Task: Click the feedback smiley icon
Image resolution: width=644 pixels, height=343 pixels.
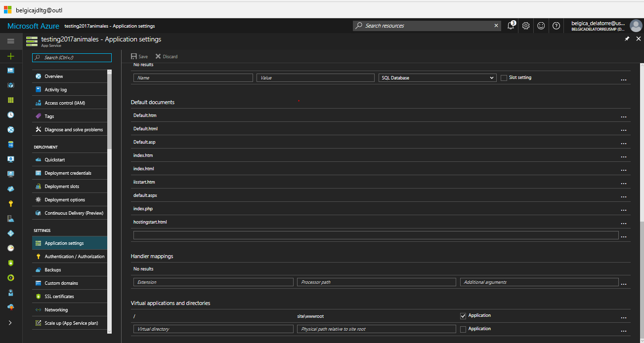Action: [541, 26]
